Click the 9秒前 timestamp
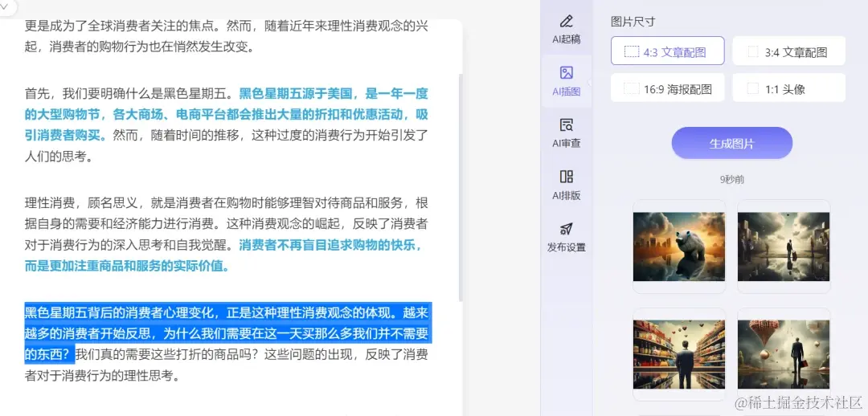Viewport: 868px width, 416px height. (x=732, y=179)
